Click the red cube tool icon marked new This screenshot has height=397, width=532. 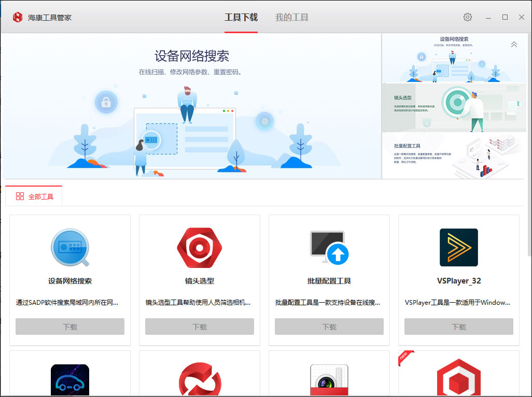tap(459, 377)
